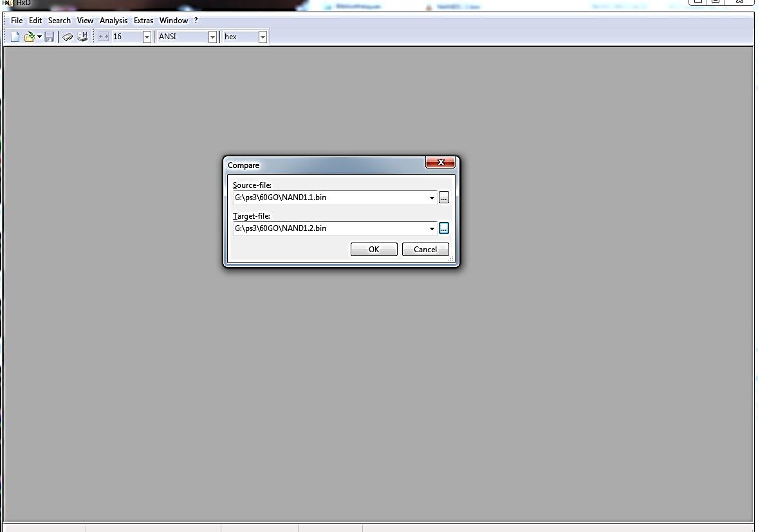758x532 pixels.
Task: Click the Source-file path text field
Action: (328, 197)
